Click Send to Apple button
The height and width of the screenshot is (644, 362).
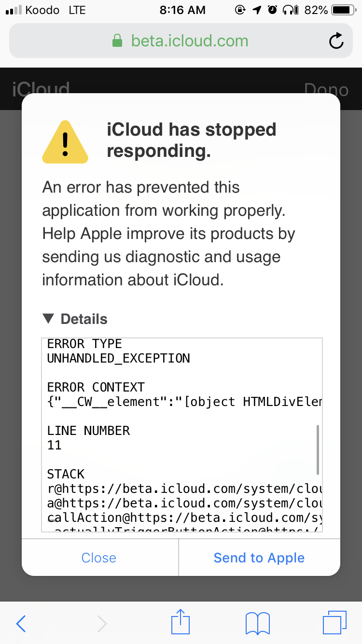pos(259,558)
